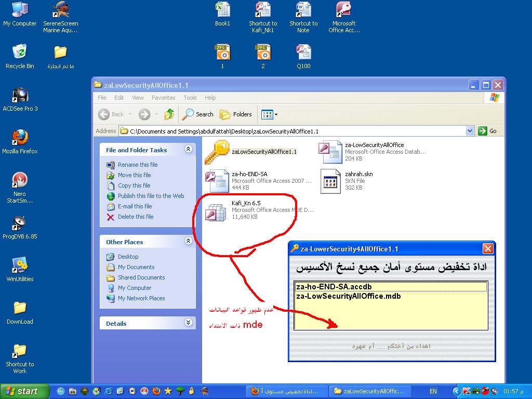Open the Search toolbar button
Screen dimensions: 532x399
point(198,114)
